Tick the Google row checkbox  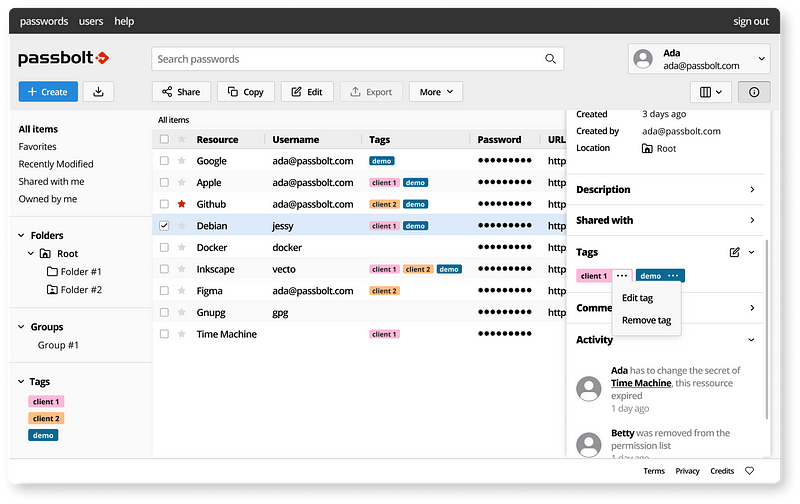pyautogui.click(x=164, y=161)
